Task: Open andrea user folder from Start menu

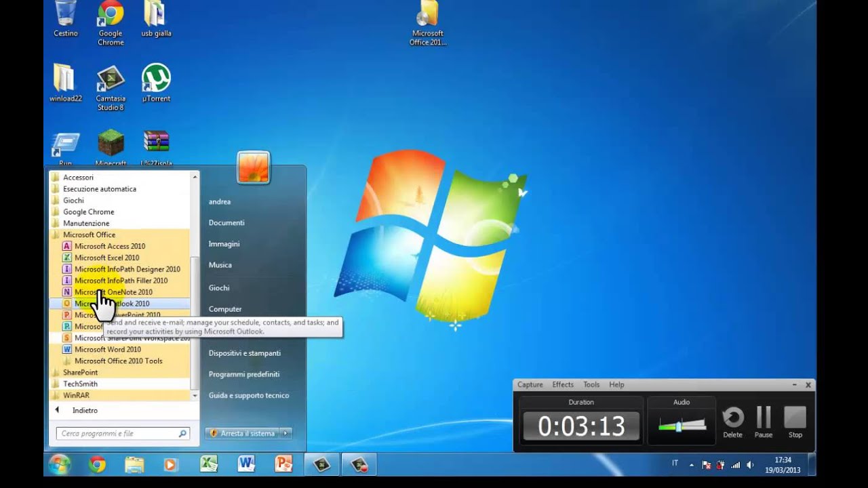Action: pos(220,201)
